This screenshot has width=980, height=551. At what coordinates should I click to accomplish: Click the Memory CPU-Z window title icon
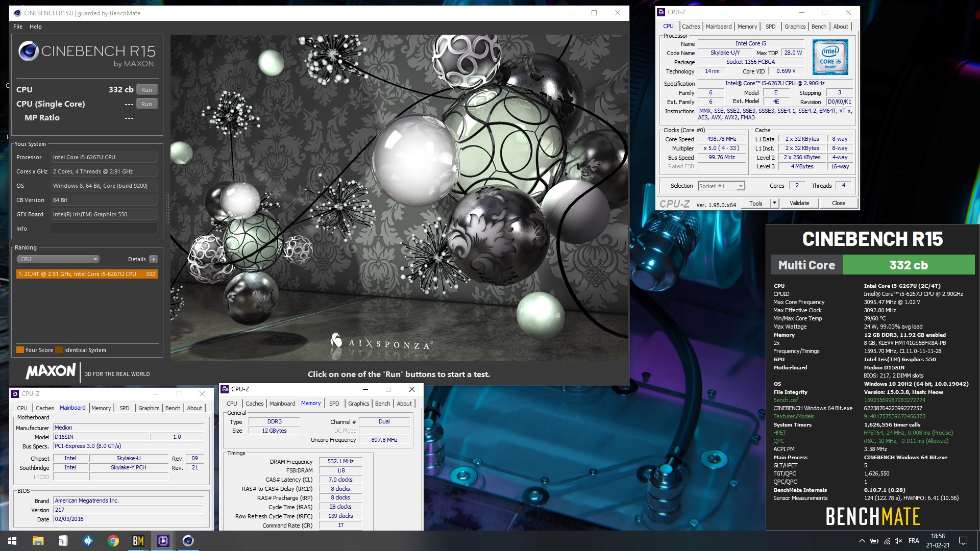[x=225, y=389]
